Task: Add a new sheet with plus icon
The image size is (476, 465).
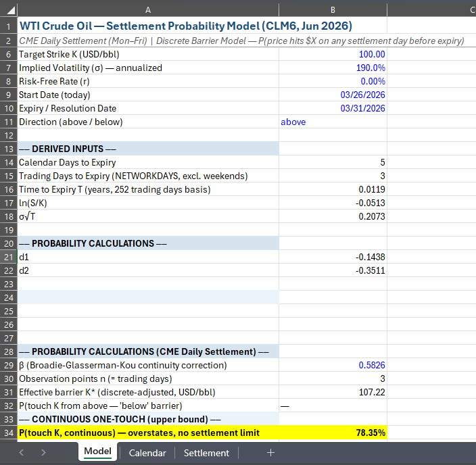Action: point(270,453)
